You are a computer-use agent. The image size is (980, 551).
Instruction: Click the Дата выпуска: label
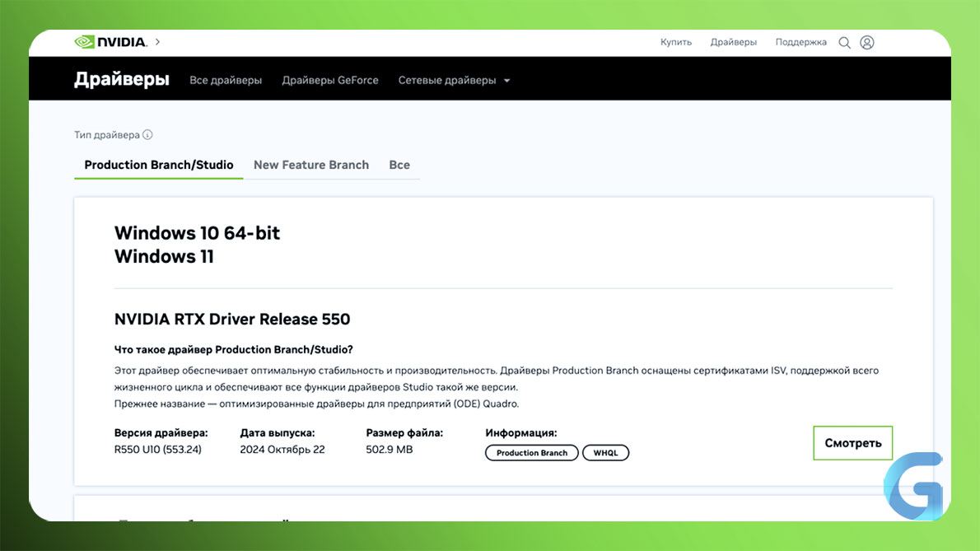pos(278,432)
